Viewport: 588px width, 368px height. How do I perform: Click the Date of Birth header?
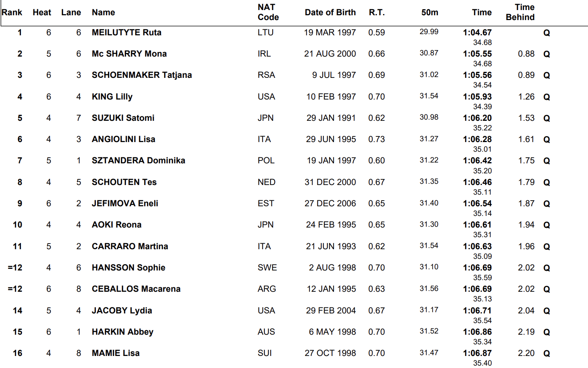(x=330, y=12)
